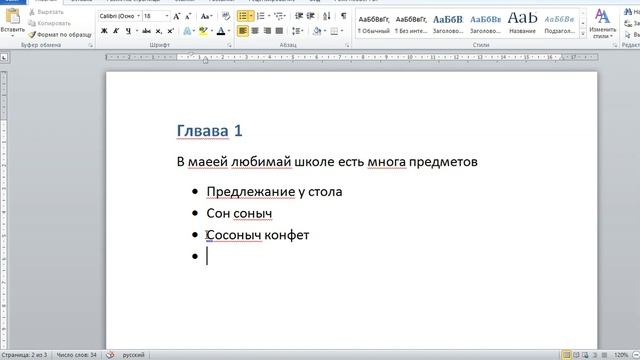The image size is (640, 360).
Task: Apply the Подзаголовок (Subtitle) style
Action: [x=559, y=24]
